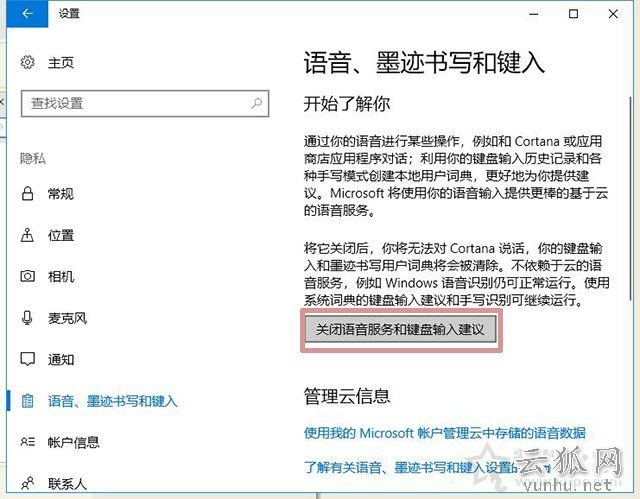Open link 使用我的 Microsoft 帐户管理云中存储的语音数据
Image resolution: width=640 pixels, height=499 pixels.
point(444,432)
